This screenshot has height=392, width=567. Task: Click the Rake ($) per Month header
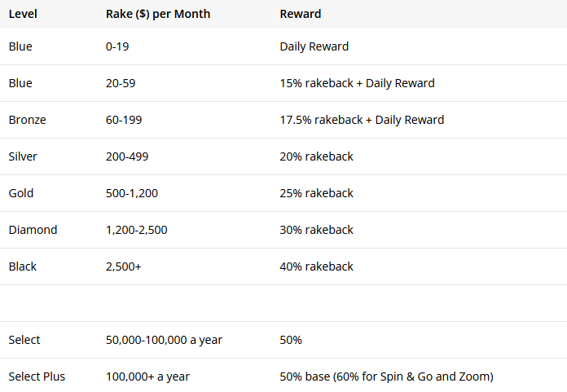(158, 14)
